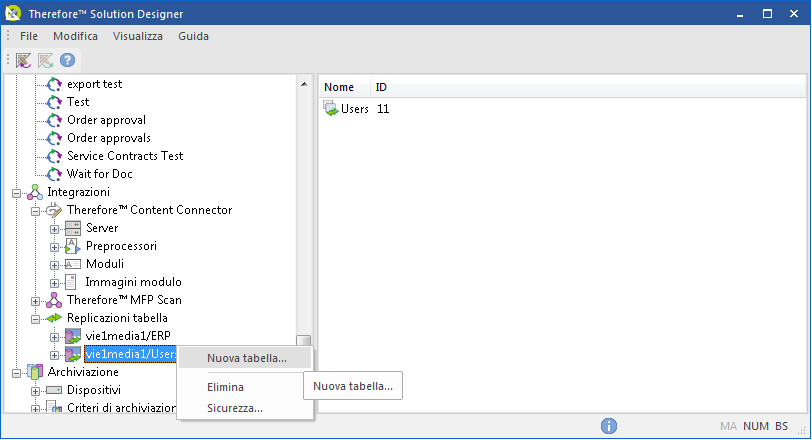812x440 pixels.
Task: Click the Integrazioni node icon
Action: point(35,192)
